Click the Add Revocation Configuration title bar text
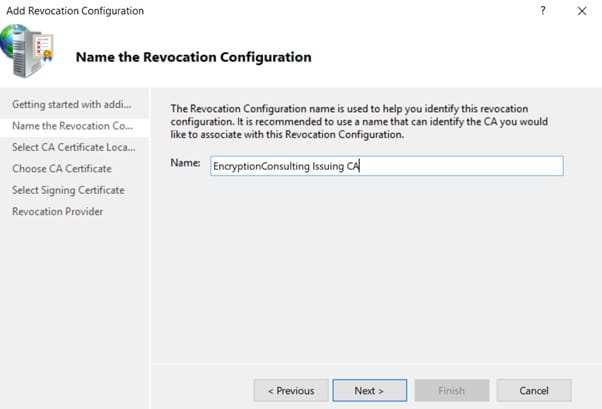This screenshot has width=602, height=409. [x=75, y=11]
